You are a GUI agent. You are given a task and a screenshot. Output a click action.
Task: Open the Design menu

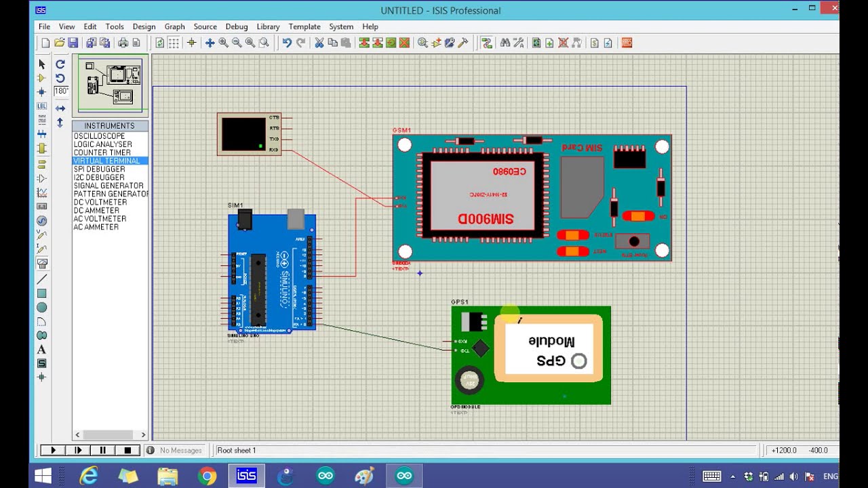click(144, 26)
